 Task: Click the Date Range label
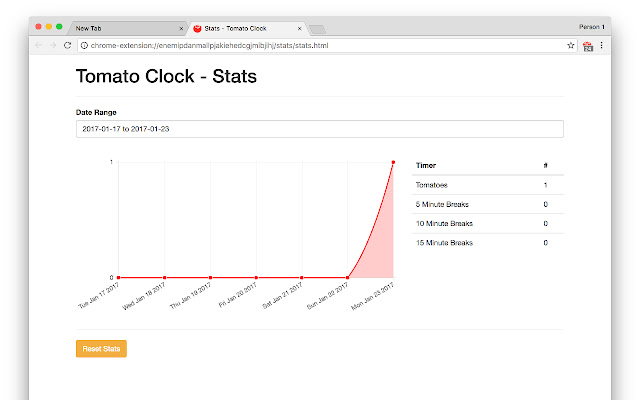(x=96, y=112)
